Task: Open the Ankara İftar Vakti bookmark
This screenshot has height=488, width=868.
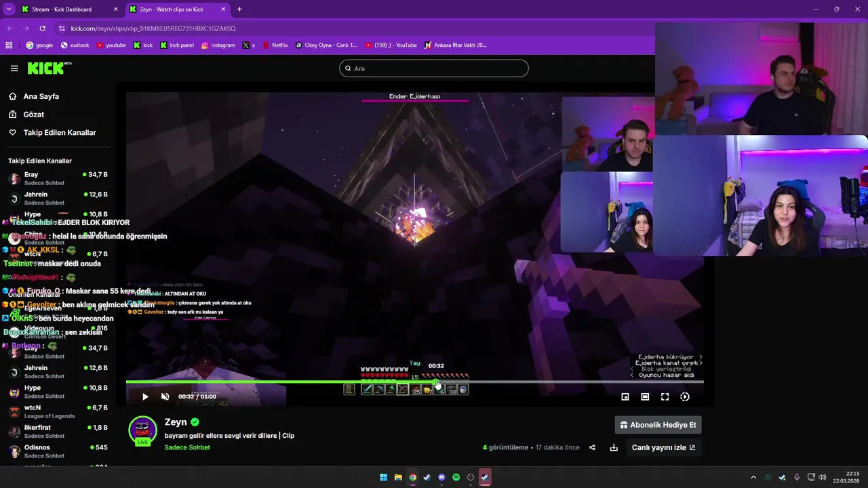Action: point(456,45)
